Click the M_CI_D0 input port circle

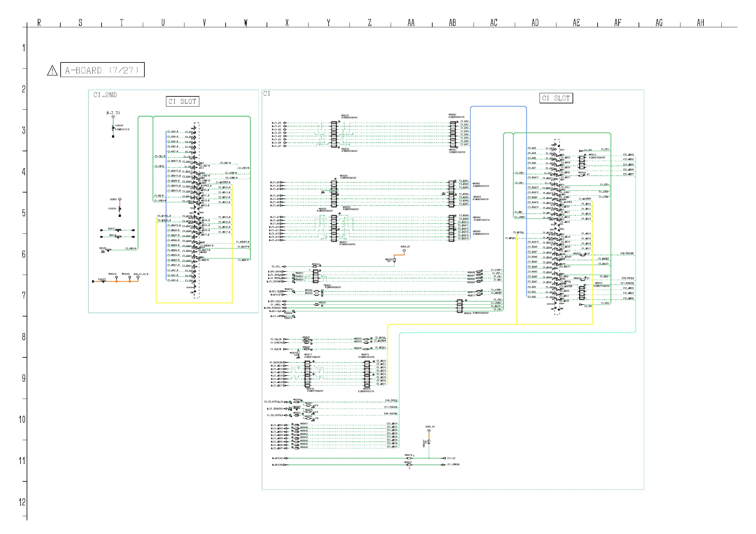tap(285, 123)
